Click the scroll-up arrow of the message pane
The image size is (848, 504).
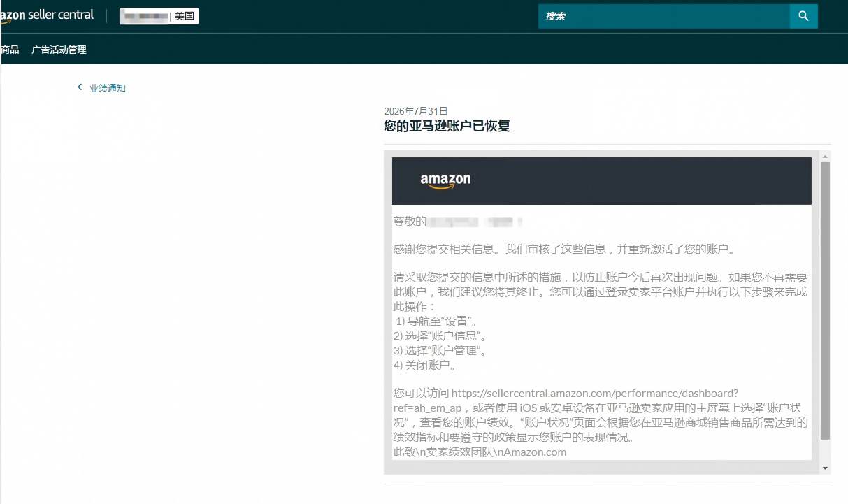point(825,156)
